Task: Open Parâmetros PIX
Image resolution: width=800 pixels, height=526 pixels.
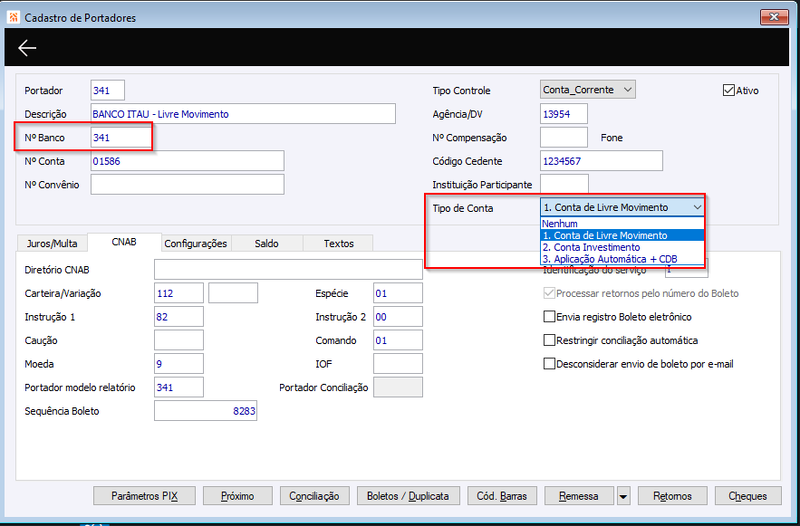Action: click(144, 496)
